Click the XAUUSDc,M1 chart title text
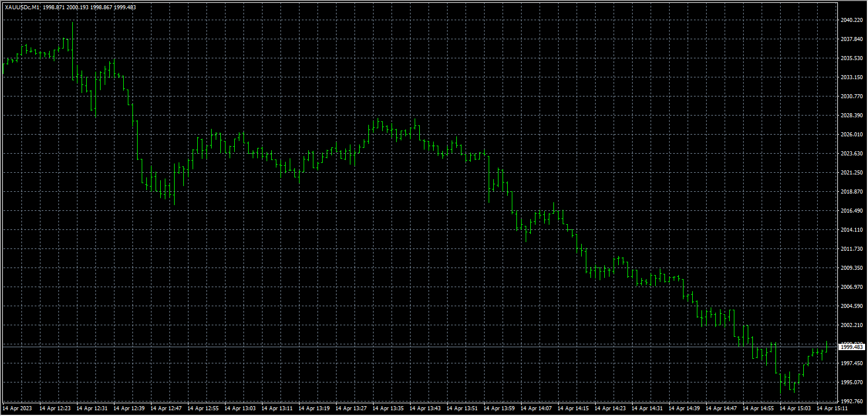The height and width of the screenshot is (416, 868). pos(23,7)
